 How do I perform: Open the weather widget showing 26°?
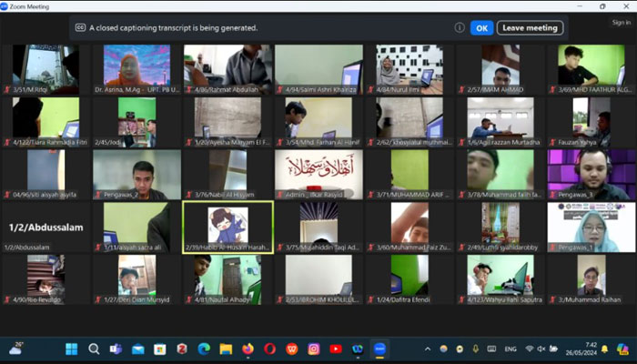(x=16, y=349)
